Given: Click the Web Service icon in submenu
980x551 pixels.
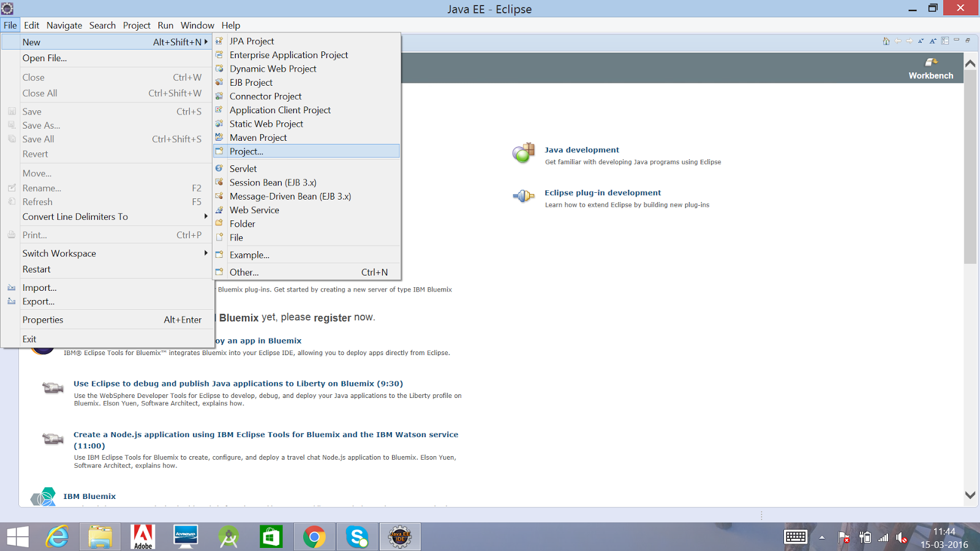Looking at the screenshot, I should [219, 210].
